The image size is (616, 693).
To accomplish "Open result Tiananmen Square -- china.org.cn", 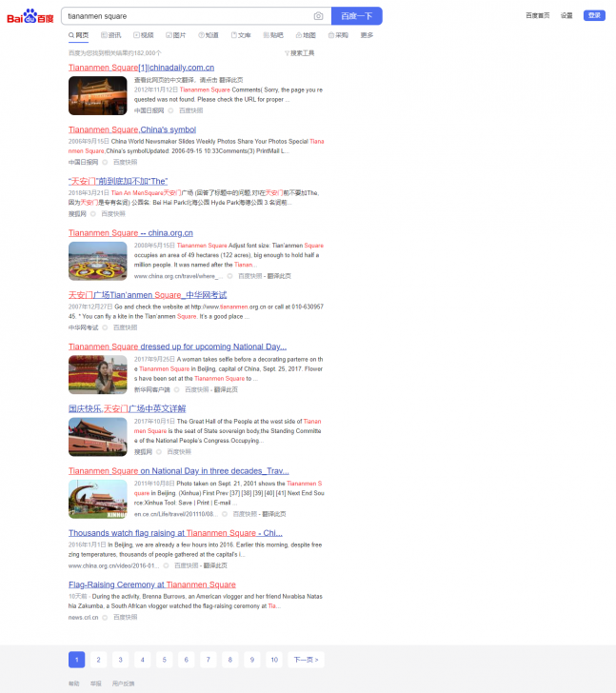I will point(130,233).
